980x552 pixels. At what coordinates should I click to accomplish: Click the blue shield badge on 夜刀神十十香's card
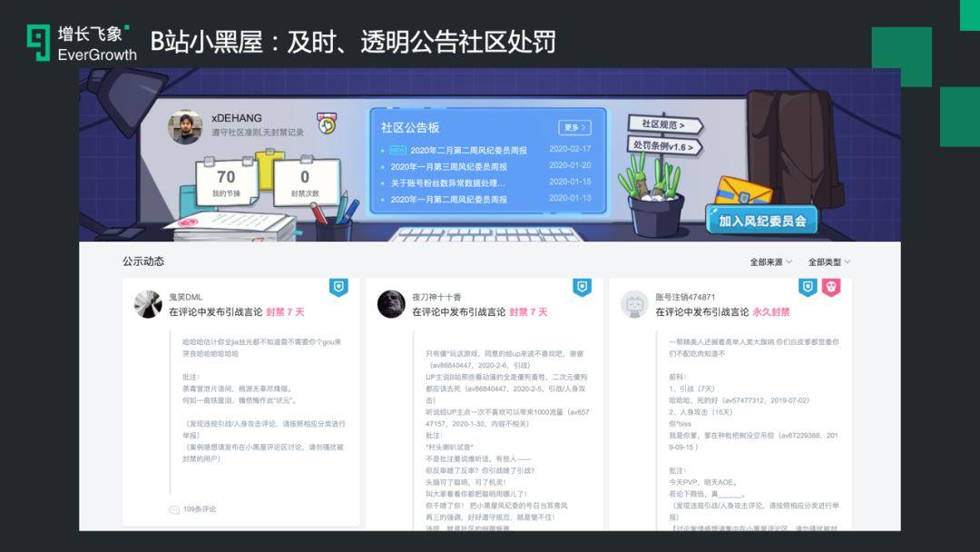(582, 288)
